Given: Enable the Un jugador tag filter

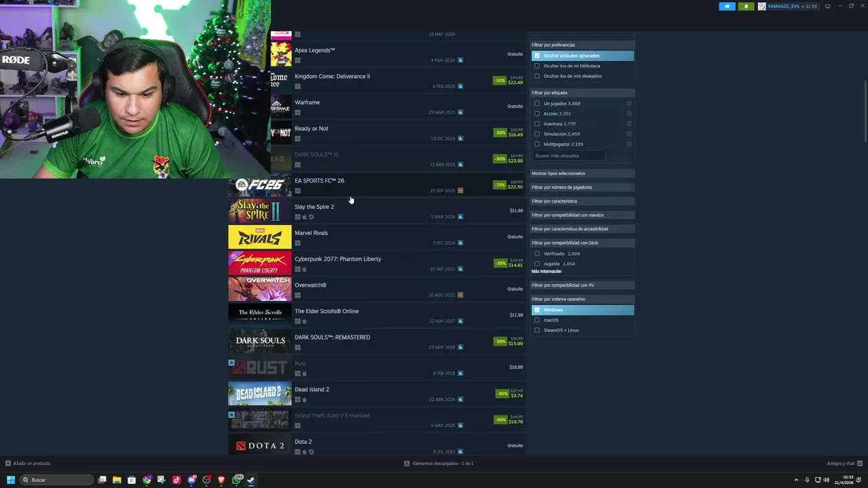Looking at the screenshot, I should [537, 104].
